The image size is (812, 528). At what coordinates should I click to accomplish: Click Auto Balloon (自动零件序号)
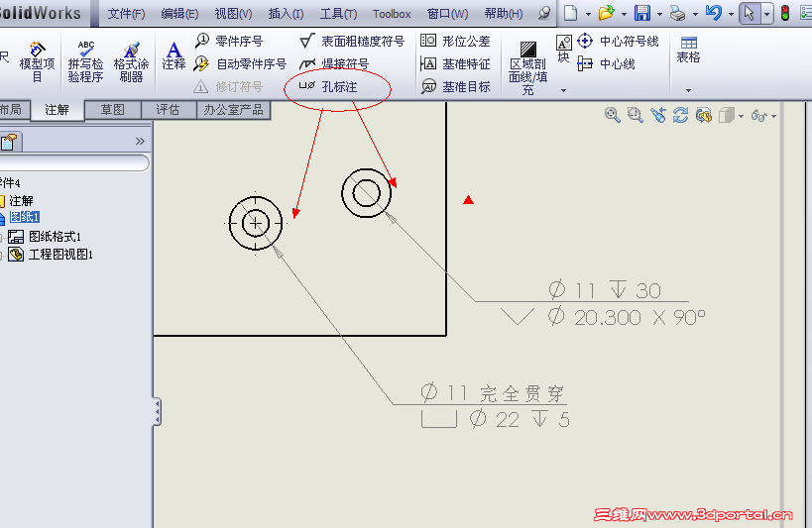240,63
